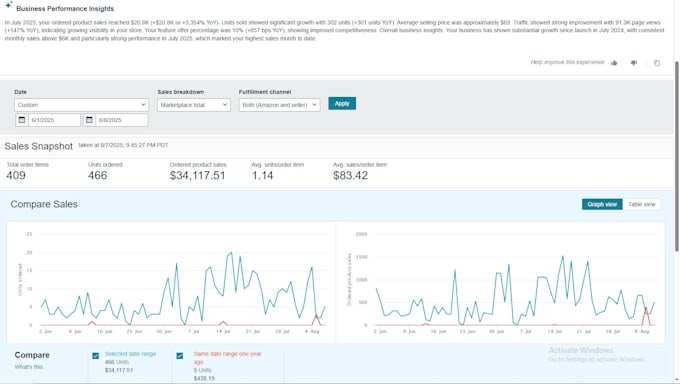Click the Ordered product sales value $34,117.51
Image resolution: width=680 pixels, height=384 pixels.
[197, 175]
